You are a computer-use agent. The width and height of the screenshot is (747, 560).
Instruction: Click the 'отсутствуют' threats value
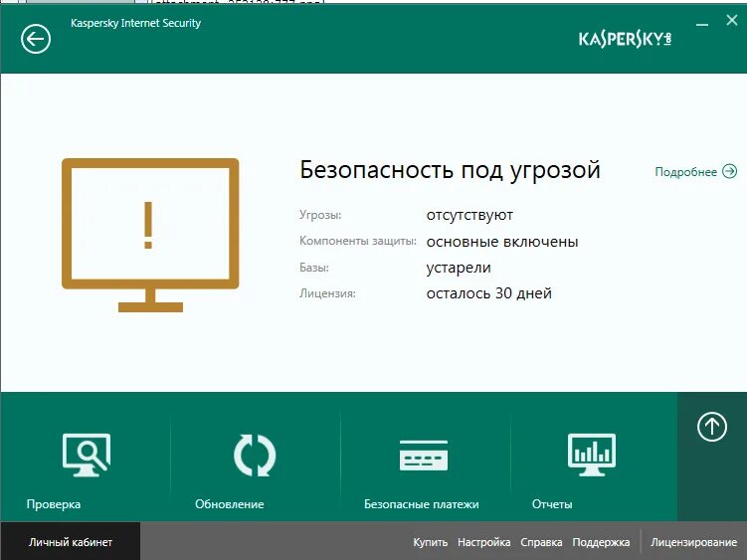point(469,216)
